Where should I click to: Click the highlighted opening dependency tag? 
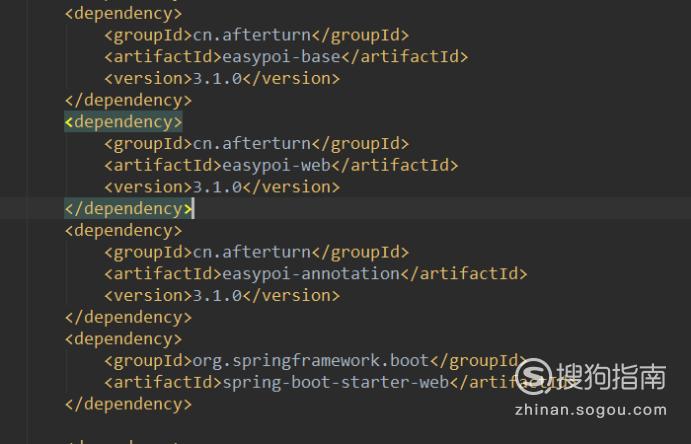pos(123,122)
